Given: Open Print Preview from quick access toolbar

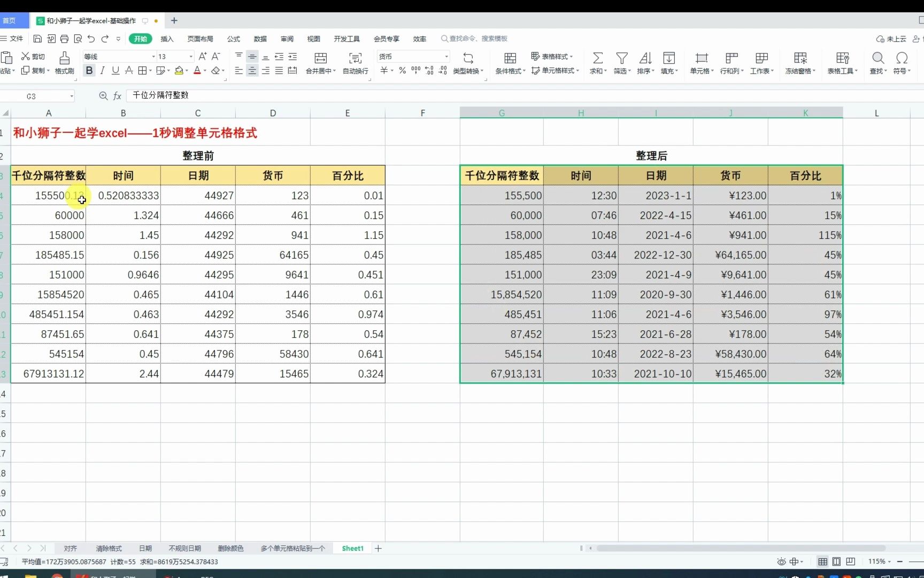Looking at the screenshot, I should tap(78, 39).
